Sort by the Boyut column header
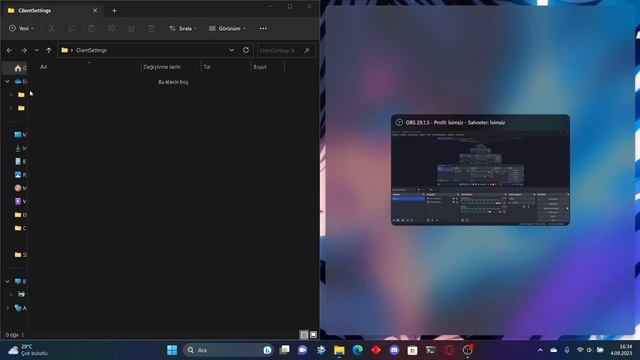Screen dimensions: 640x360 pyautogui.click(x=260, y=67)
